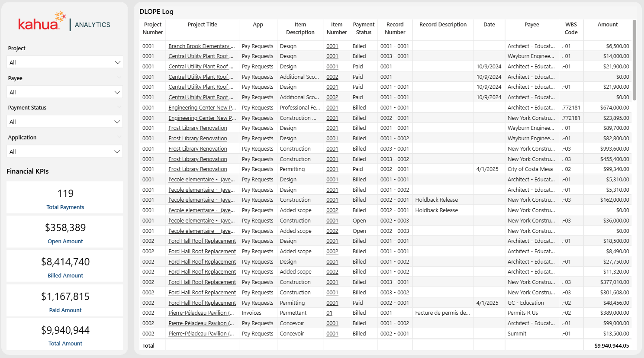This screenshot has width=644, height=358.
Task: Click the Total Amount KPI card
Action: [65, 335]
